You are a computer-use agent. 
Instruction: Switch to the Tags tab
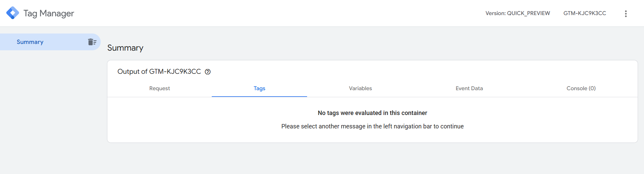point(259,89)
